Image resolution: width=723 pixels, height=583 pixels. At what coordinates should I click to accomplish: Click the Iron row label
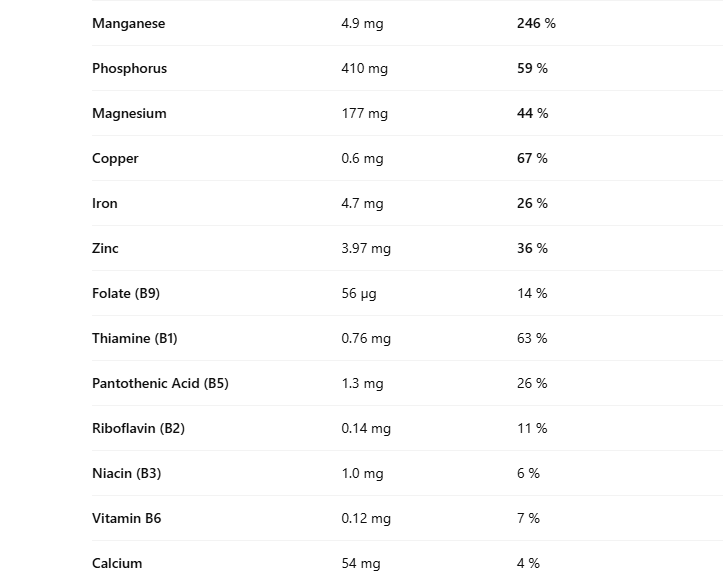coord(104,203)
